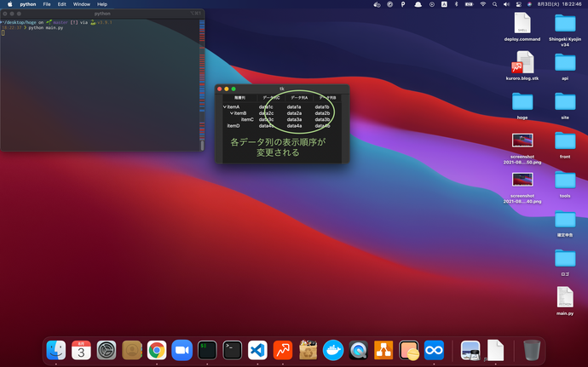This screenshot has height=367, width=588.
Task: Select the hoge folder on the desktop
Action: 522,106
